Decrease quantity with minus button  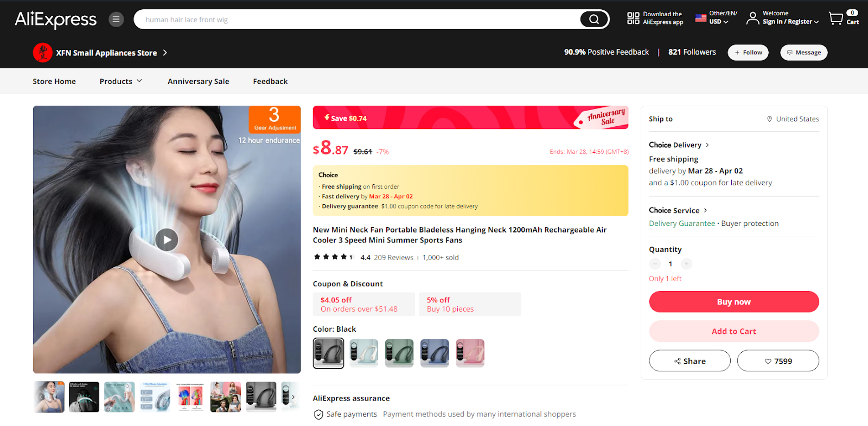tap(655, 264)
